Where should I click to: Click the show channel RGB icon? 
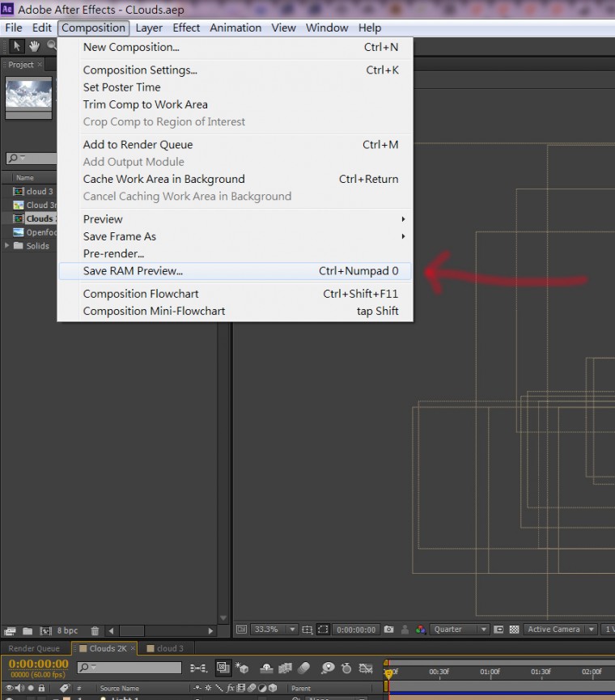click(x=419, y=630)
